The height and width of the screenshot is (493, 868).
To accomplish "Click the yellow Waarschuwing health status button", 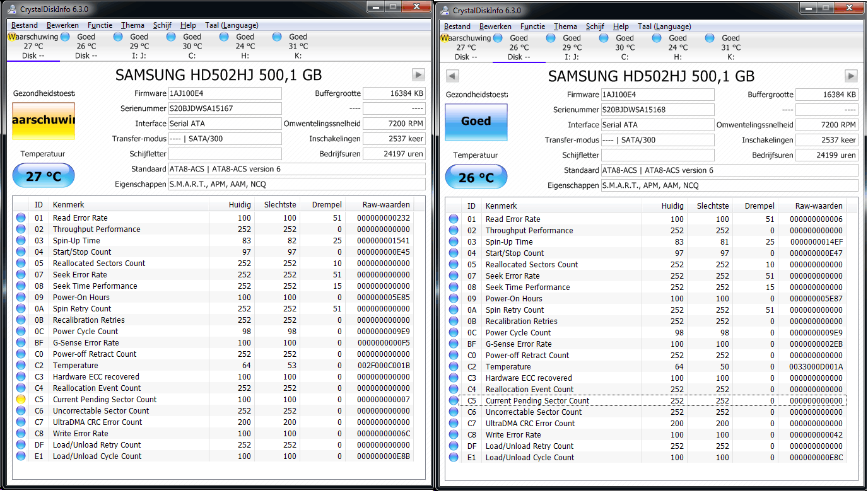I will tap(44, 120).
